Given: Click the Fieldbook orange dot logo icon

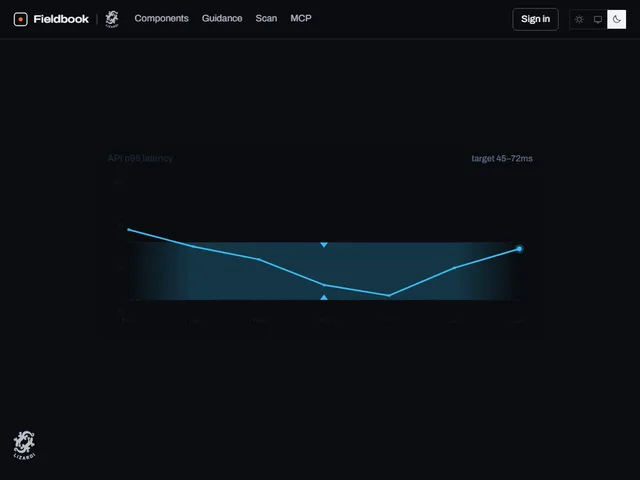Looking at the screenshot, I should coord(20,19).
